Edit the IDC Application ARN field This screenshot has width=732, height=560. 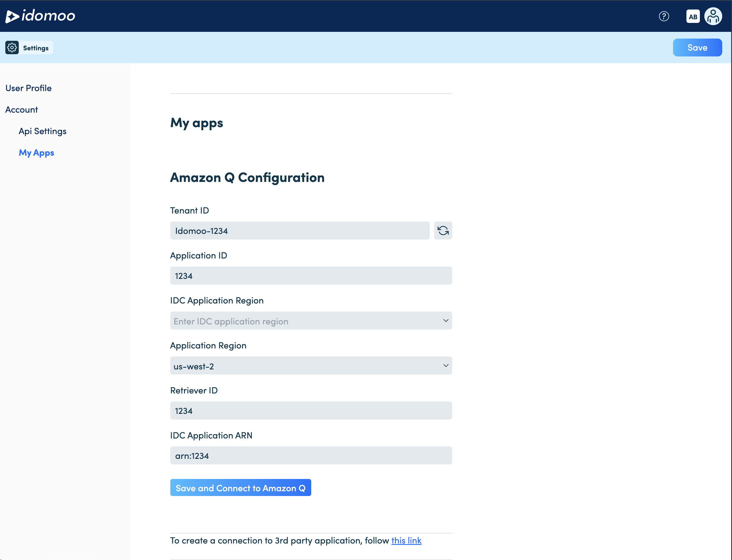[311, 456]
